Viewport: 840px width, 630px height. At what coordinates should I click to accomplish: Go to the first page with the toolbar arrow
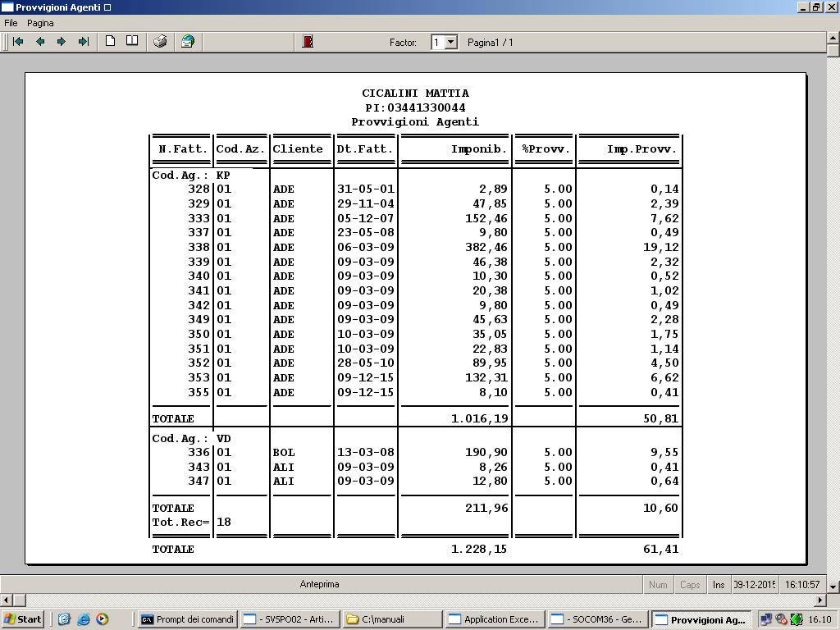(x=18, y=42)
